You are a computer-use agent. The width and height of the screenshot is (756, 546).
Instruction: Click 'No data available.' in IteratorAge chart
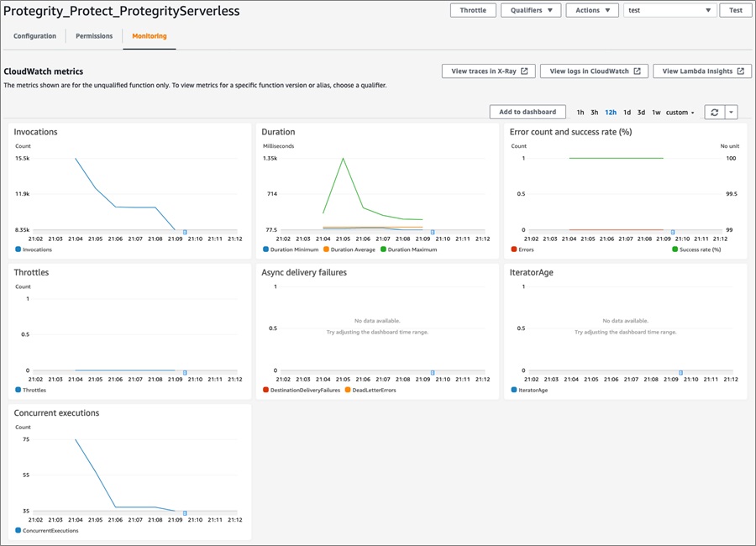[625, 321]
